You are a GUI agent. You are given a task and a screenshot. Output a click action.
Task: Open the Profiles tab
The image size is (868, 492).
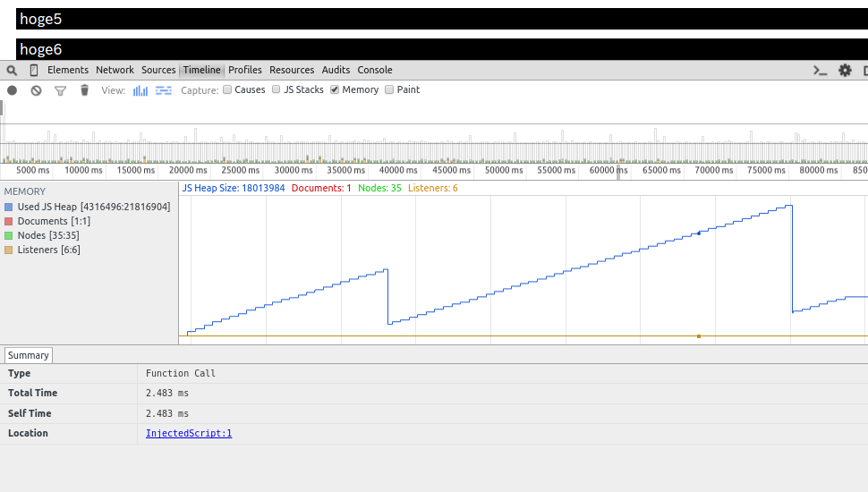point(244,70)
